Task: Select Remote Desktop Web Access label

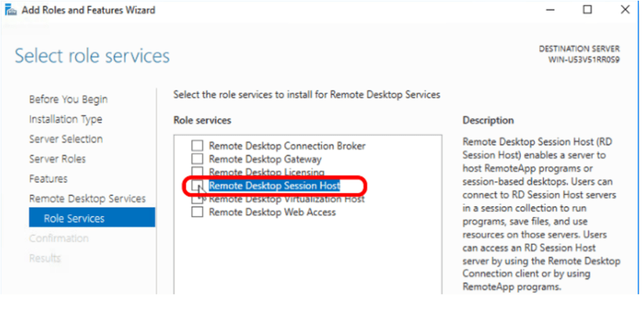Action: (272, 212)
